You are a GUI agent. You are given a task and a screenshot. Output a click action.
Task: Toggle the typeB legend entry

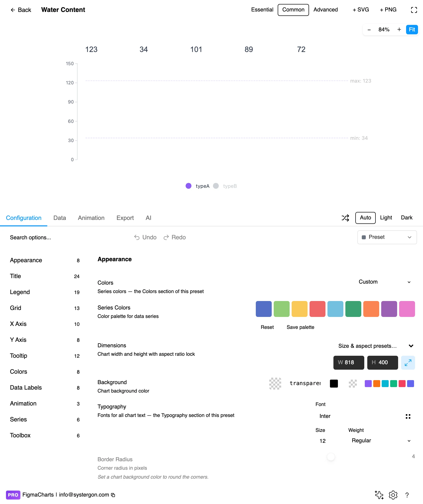coord(225,186)
